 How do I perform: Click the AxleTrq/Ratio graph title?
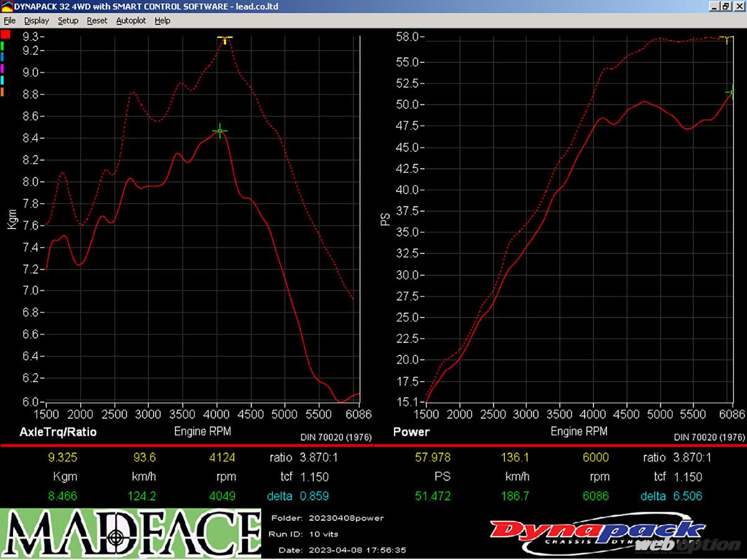pyautogui.click(x=59, y=432)
